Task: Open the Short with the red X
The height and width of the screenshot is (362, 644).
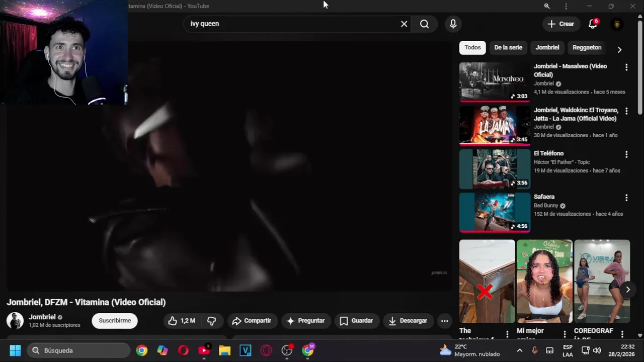Action: 487,281
